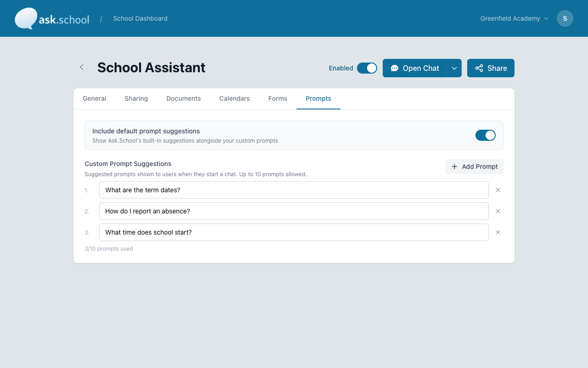Click the Share button

tap(491, 68)
